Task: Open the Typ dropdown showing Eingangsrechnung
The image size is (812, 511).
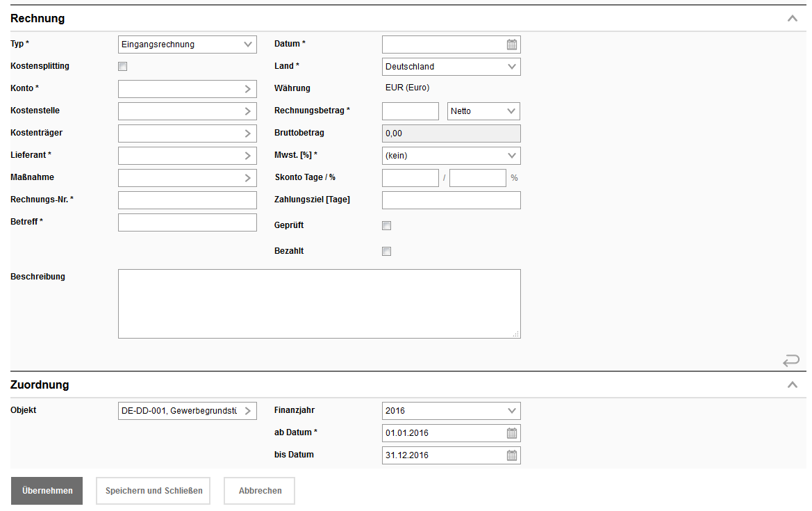Action: [188, 44]
